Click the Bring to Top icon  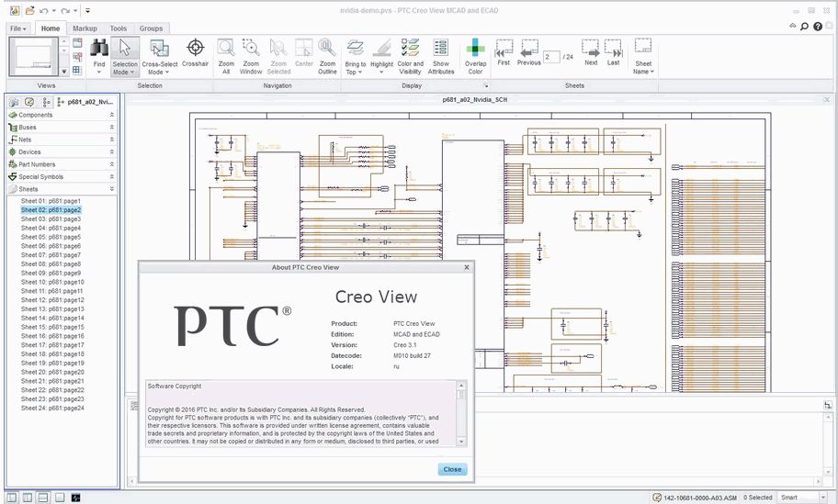click(x=356, y=48)
